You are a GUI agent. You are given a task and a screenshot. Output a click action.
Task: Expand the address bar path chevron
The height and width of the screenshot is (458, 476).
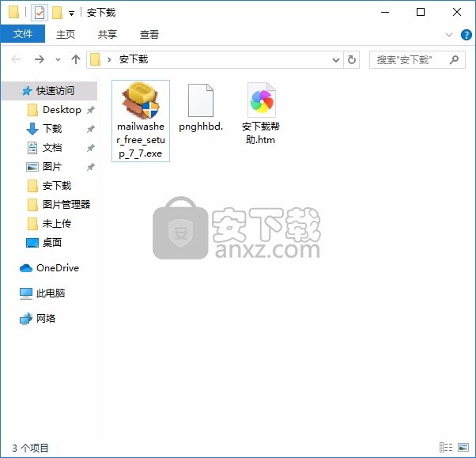(x=109, y=59)
